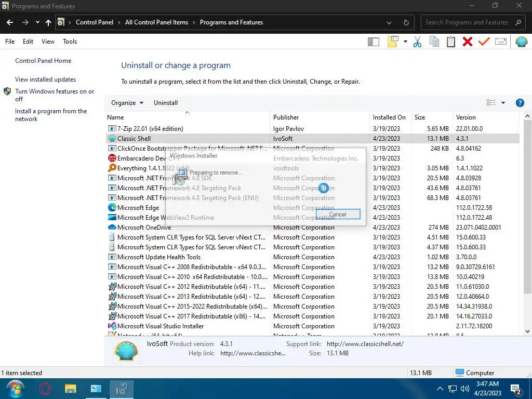Click the Visual Studio Installer icon
This screenshot has width=532, height=399.
coord(112,326)
